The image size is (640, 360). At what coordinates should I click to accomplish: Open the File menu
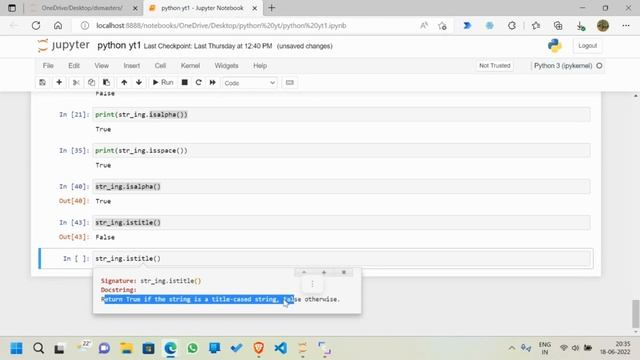(48, 66)
